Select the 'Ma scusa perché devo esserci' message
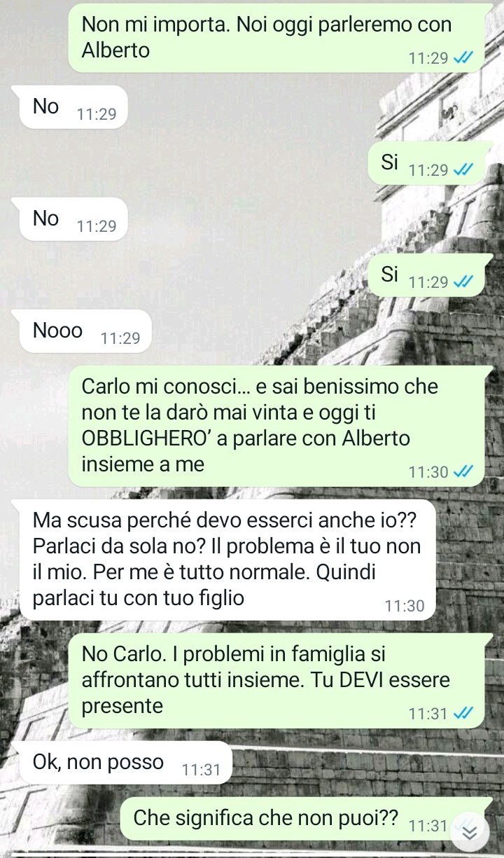The image size is (504, 858). coord(228,560)
